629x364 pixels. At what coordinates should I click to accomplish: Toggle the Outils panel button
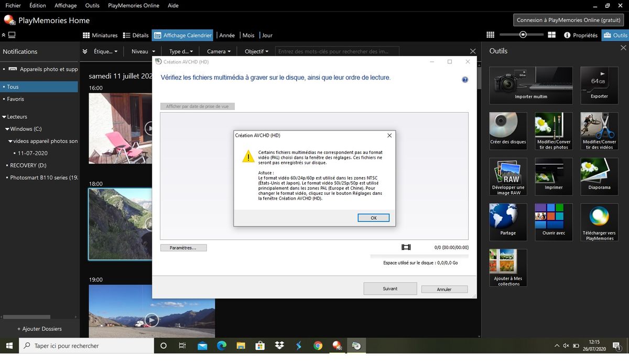(615, 35)
